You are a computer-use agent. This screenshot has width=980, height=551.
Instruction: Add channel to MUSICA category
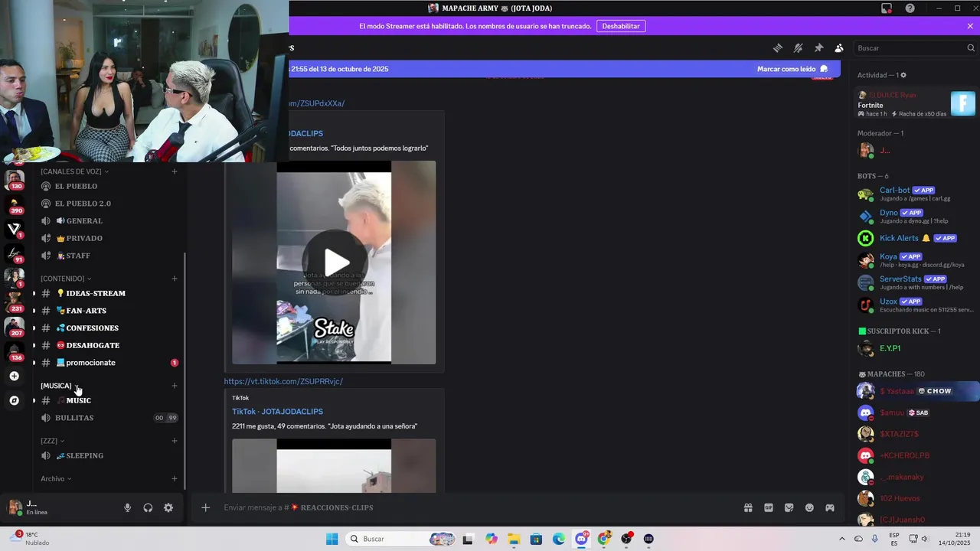click(x=175, y=386)
